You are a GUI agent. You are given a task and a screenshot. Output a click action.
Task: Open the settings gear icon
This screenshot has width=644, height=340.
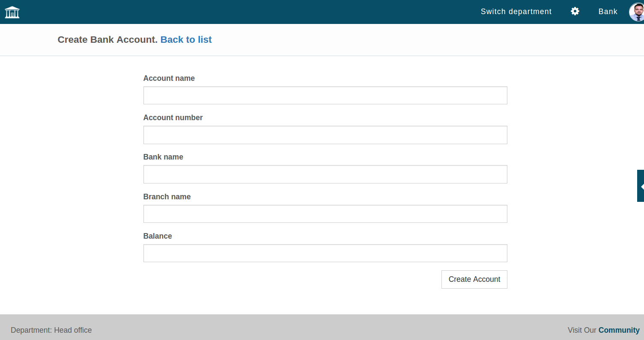point(575,11)
